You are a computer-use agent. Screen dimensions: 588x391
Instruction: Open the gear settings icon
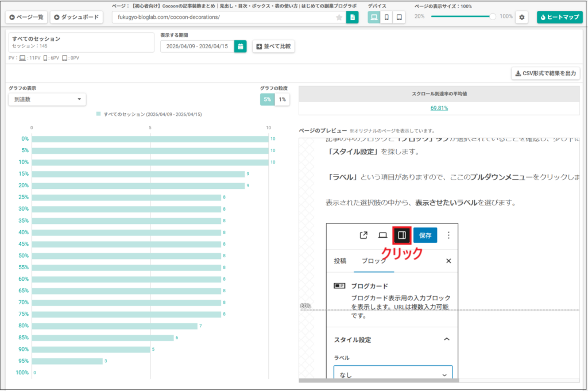pos(521,17)
